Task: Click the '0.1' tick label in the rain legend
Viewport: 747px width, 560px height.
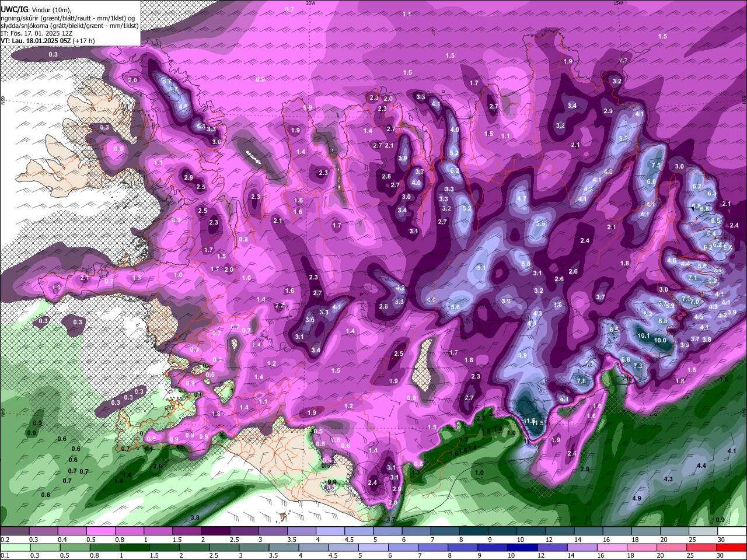Action: coord(5,555)
